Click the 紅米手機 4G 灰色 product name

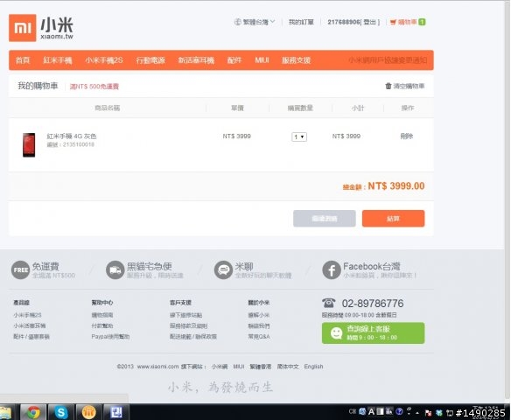pos(72,136)
